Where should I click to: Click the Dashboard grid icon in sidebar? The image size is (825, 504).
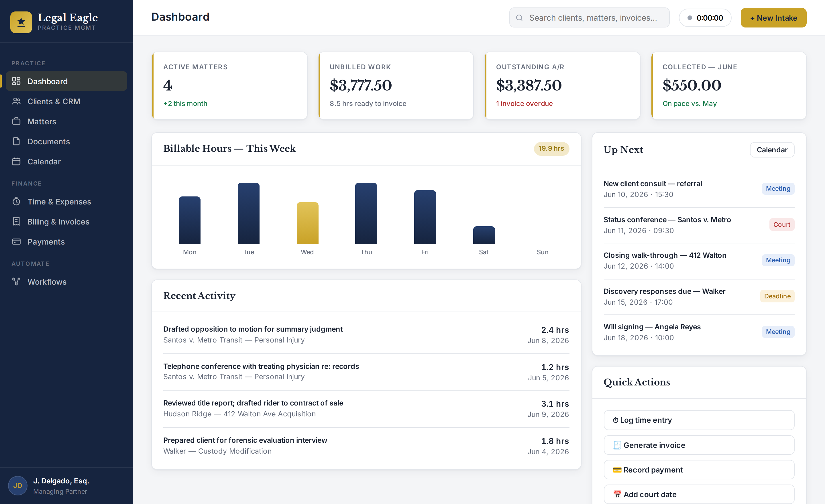(x=16, y=81)
